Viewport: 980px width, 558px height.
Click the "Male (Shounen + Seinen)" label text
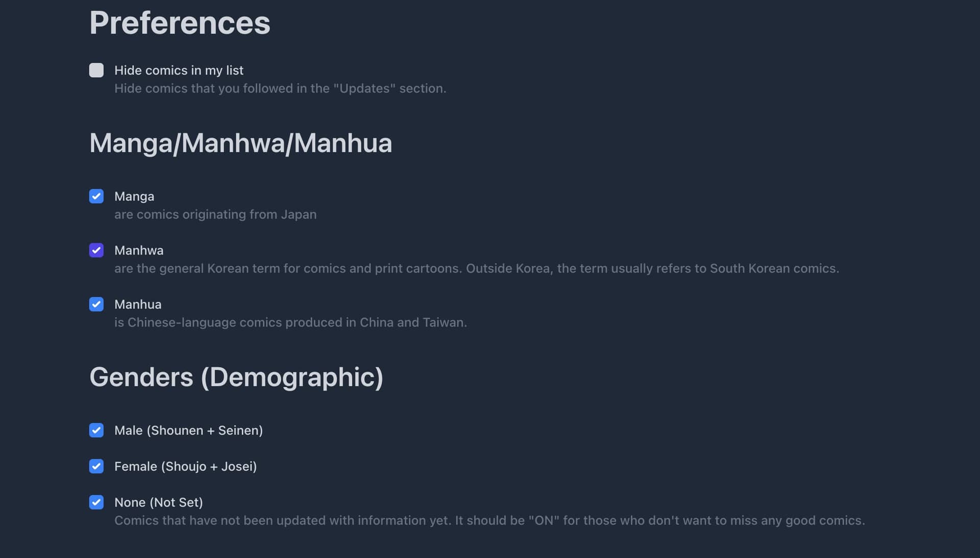click(188, 430)
